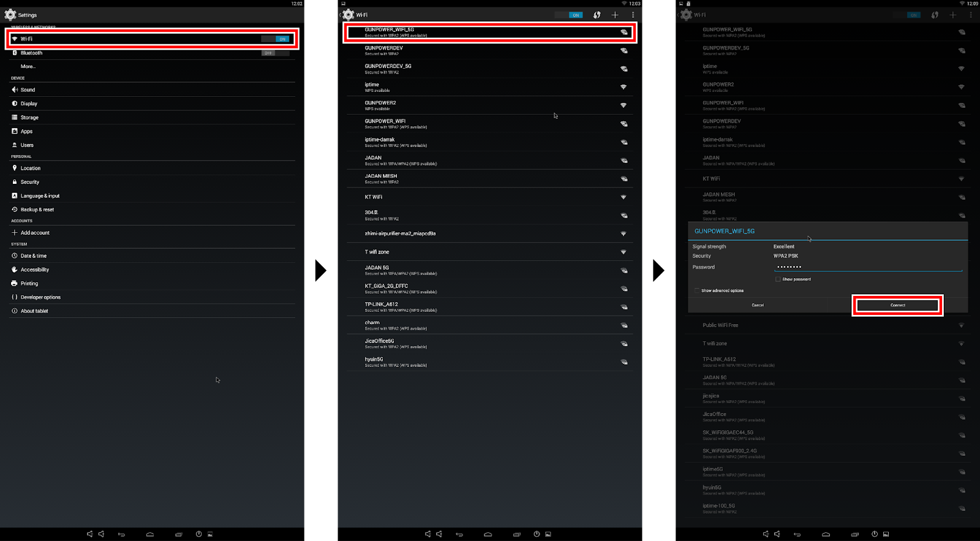Select the hyuin5G network in the middle list
The image size is (980, 541).
(x=490, y=362)
